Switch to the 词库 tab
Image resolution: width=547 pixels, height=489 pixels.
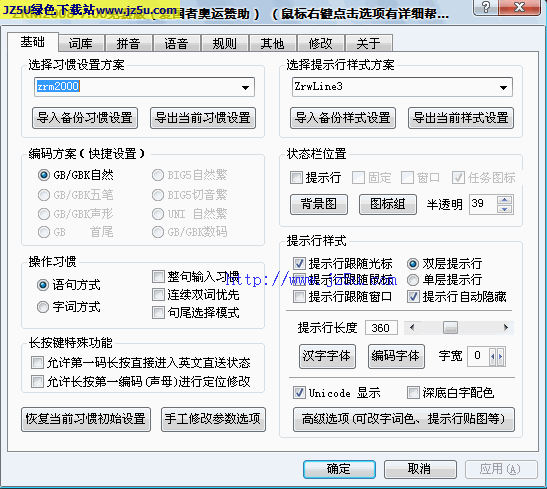81,43
